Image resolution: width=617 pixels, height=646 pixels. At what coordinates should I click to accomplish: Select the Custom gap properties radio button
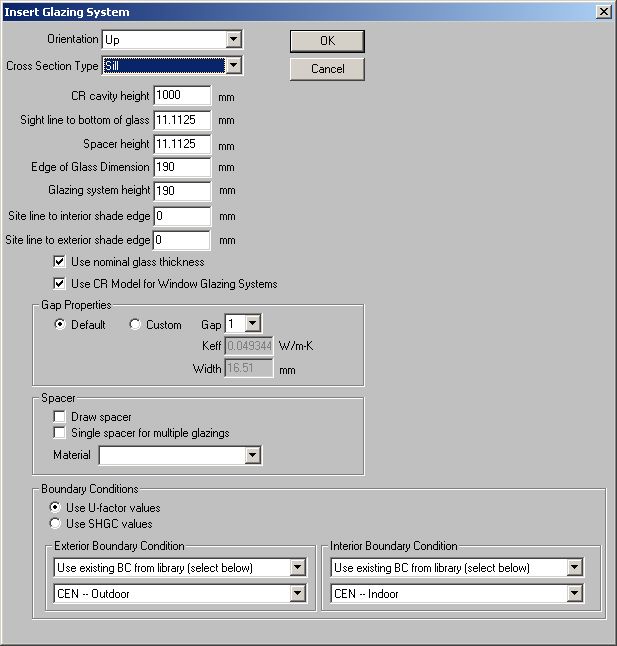(x=136, y=325)
